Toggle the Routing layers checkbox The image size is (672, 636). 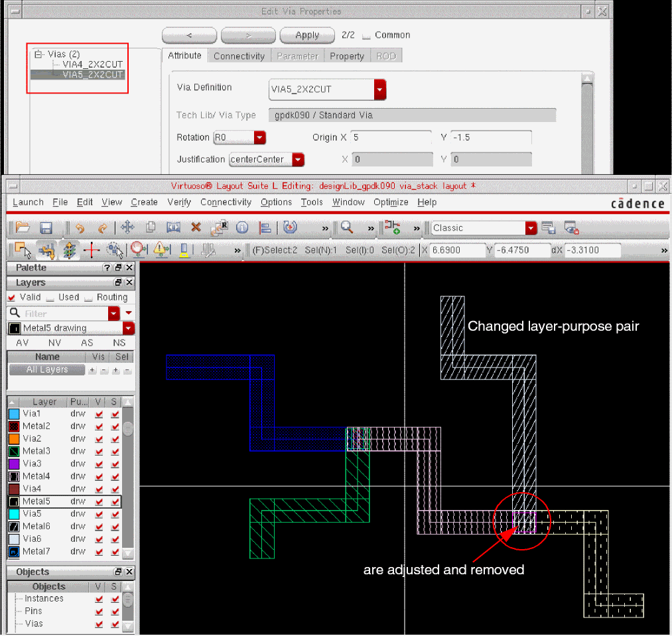[x=88, y=298]
